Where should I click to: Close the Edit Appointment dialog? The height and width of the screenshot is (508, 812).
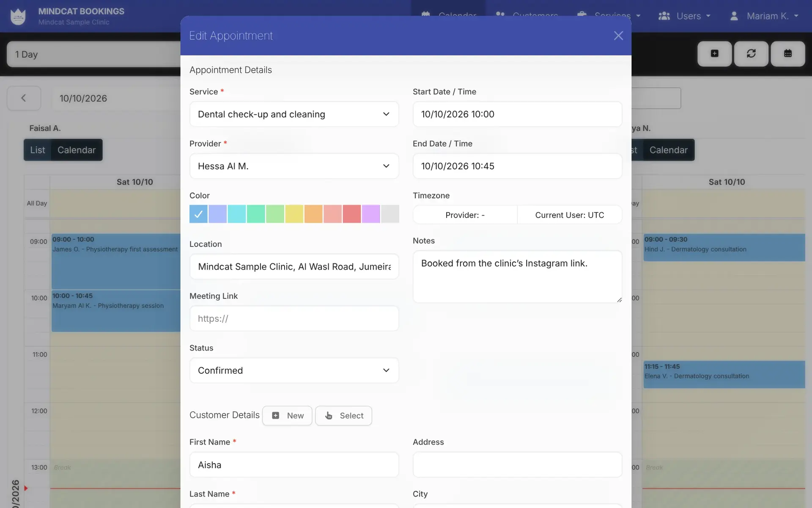(x=618, y=36)
